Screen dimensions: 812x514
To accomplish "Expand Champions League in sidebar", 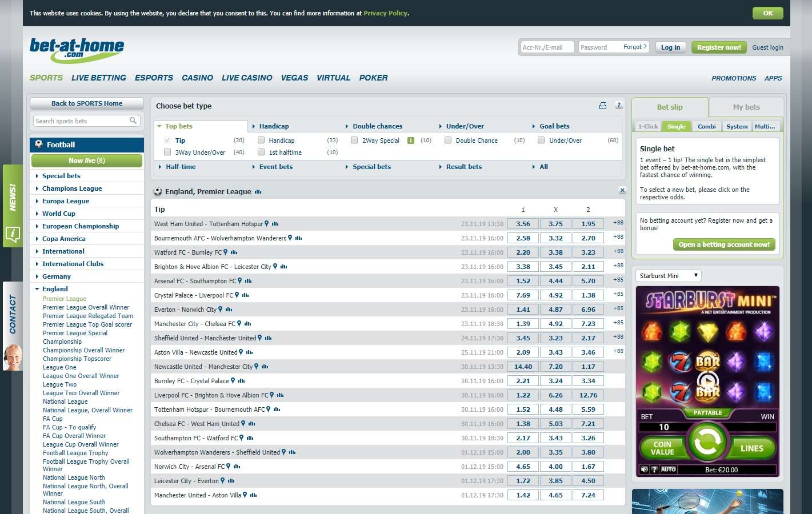I will [72, 188].
